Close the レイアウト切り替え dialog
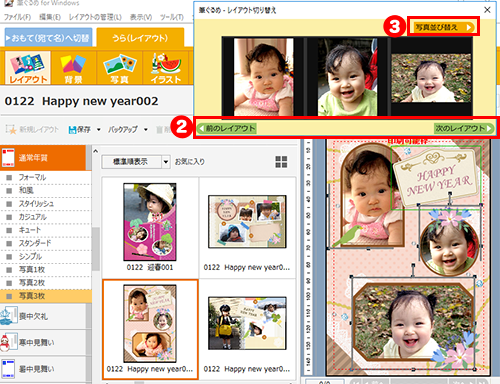Screen dimensions: 500x384 487,10
